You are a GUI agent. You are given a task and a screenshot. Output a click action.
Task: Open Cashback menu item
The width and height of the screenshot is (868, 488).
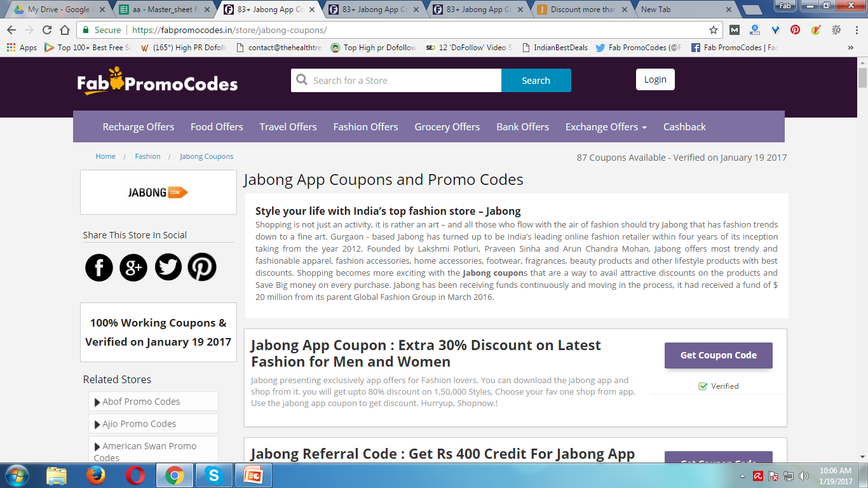[684, 126]
